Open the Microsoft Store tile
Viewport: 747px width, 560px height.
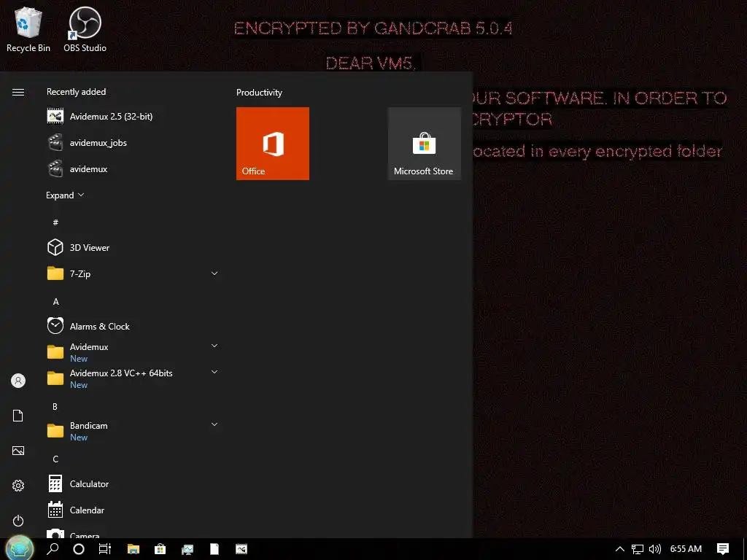[x=424, y=144]
